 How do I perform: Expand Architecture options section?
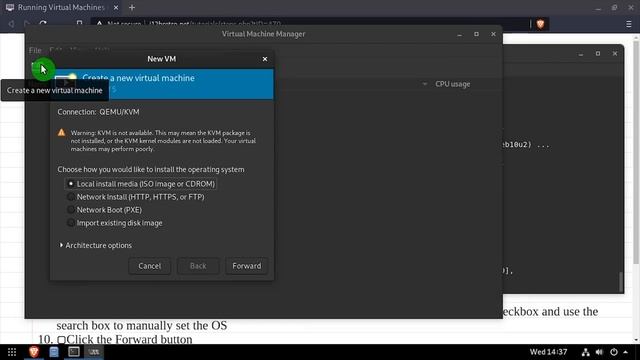95,245
